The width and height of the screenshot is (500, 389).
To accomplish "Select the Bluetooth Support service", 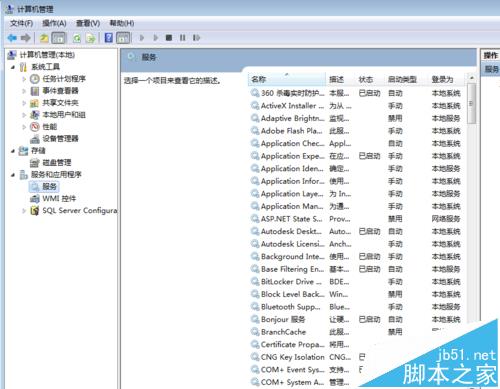I will point(356,307).
